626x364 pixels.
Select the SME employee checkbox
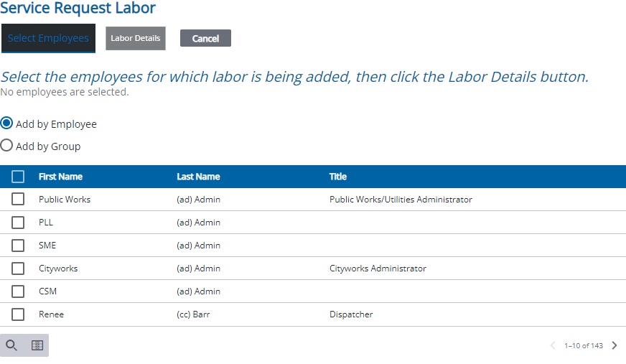(18, 246)
